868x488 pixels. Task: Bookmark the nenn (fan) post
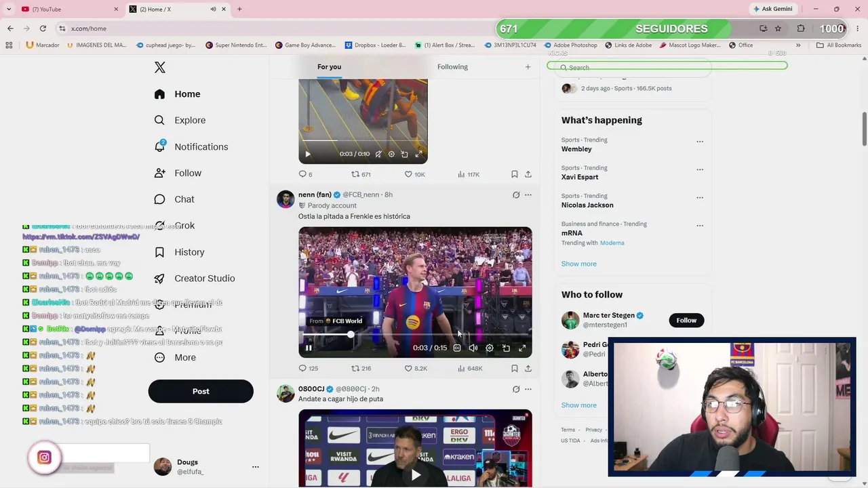(514, 369)
